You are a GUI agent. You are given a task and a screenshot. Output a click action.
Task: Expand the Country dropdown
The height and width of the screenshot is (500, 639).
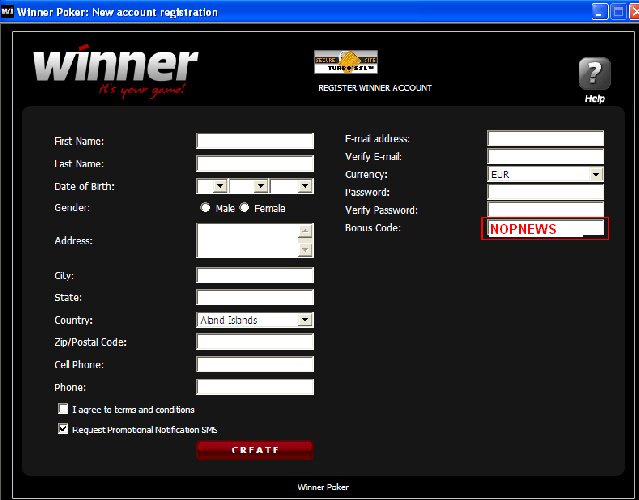[x=305, y=320]
